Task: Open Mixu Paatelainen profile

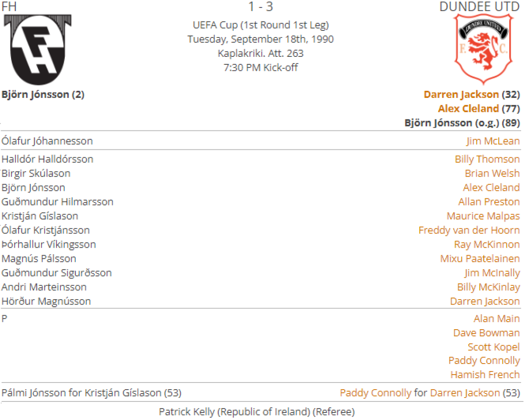Action: point(480,259)
